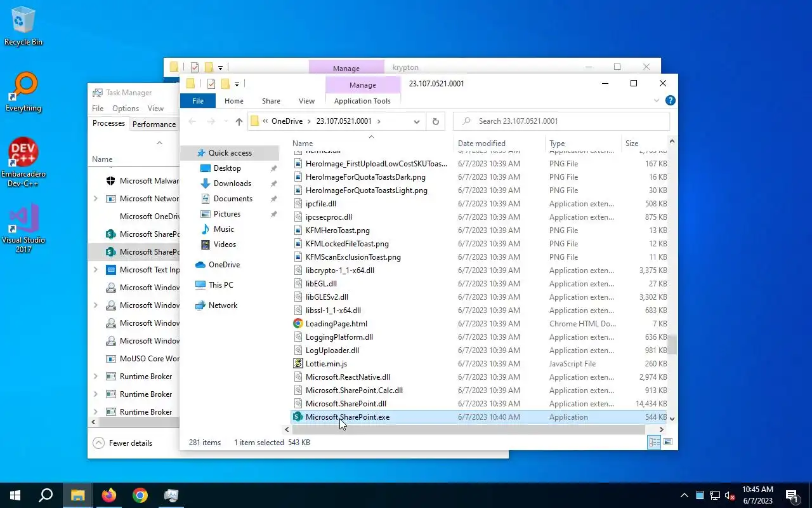Select the file libcrypto-1_1-x64.dll
Screen dimensions: 812x508
point(340,271)
